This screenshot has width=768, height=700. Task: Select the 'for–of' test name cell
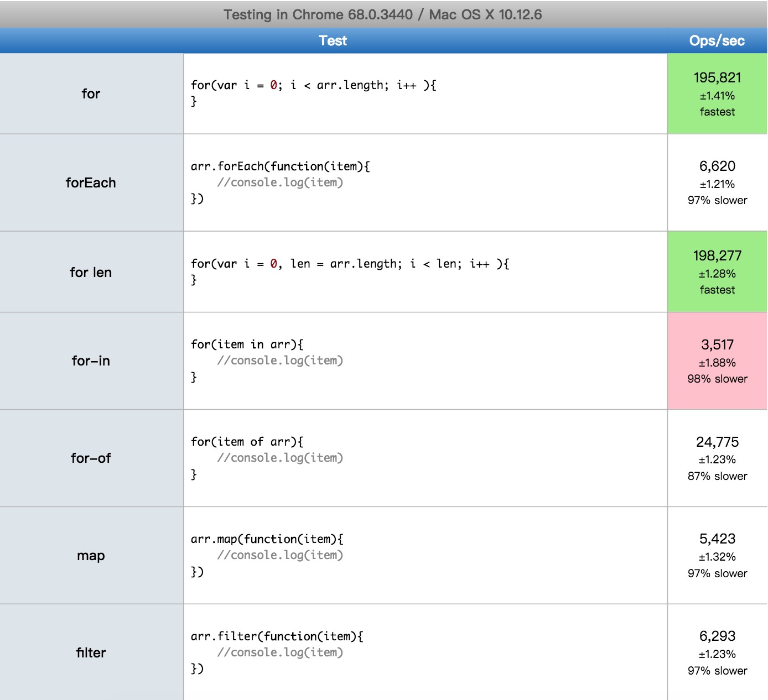(x=91, y=458)
